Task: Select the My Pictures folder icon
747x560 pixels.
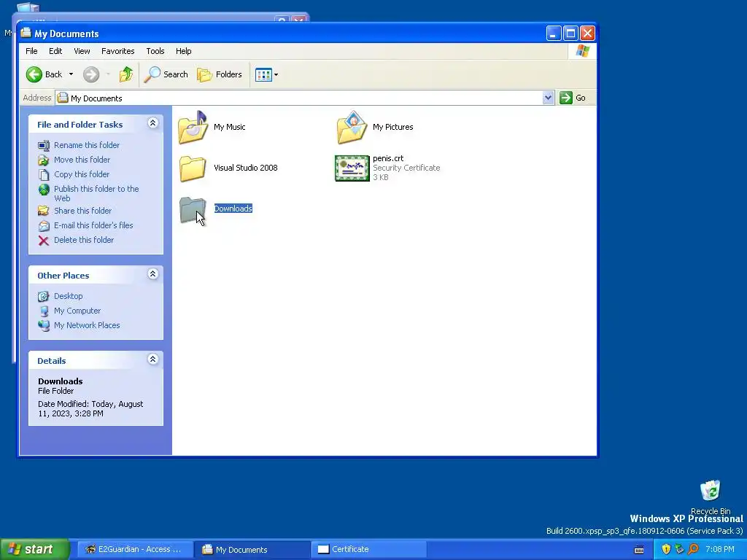Action: pyautogui.click(x=352, y=127)
